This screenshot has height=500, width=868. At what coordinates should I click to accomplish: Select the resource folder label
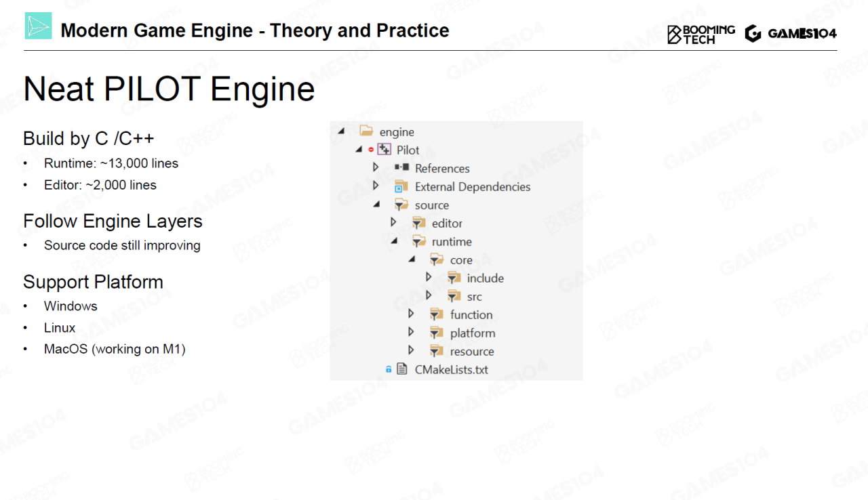472,352
